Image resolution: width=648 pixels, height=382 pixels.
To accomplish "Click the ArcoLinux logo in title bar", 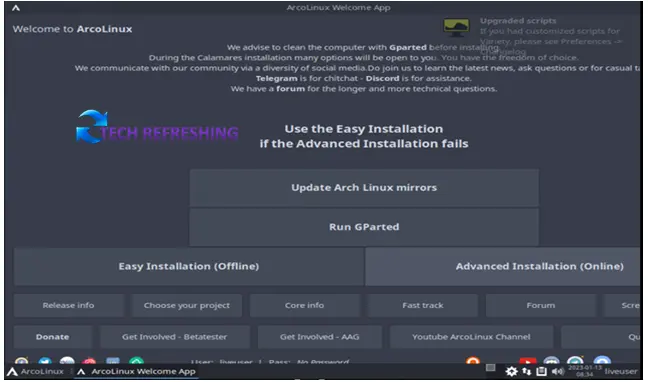I will tap(16, 8).
